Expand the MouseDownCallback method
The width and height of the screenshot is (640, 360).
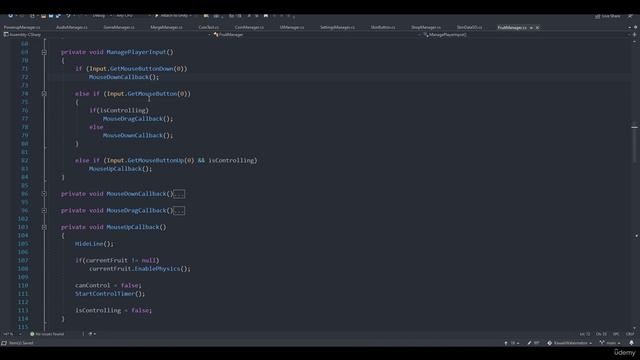tap(44, 194)
